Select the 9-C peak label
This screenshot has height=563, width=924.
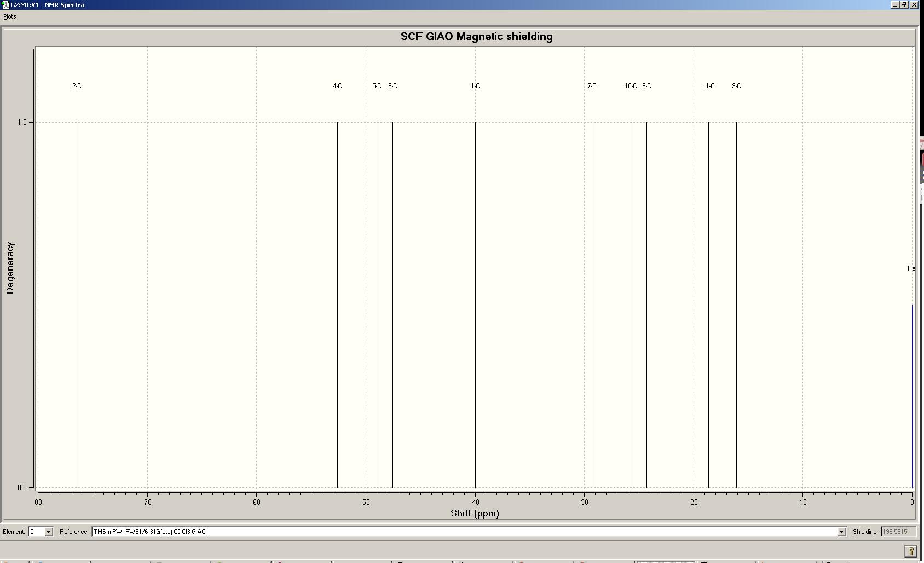[x=736, y=86]
